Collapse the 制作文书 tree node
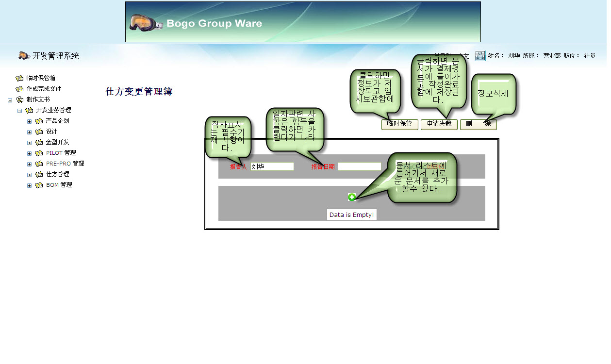 tap(10, 100)
